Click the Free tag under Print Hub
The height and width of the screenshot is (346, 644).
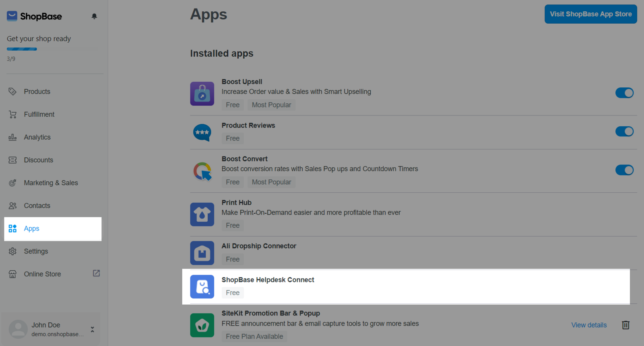[233, 226]
